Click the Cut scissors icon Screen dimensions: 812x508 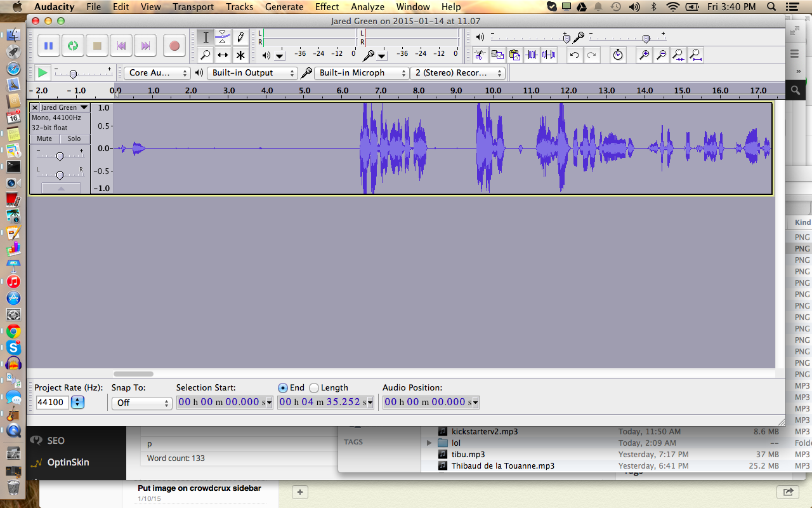tap(480, 55)
